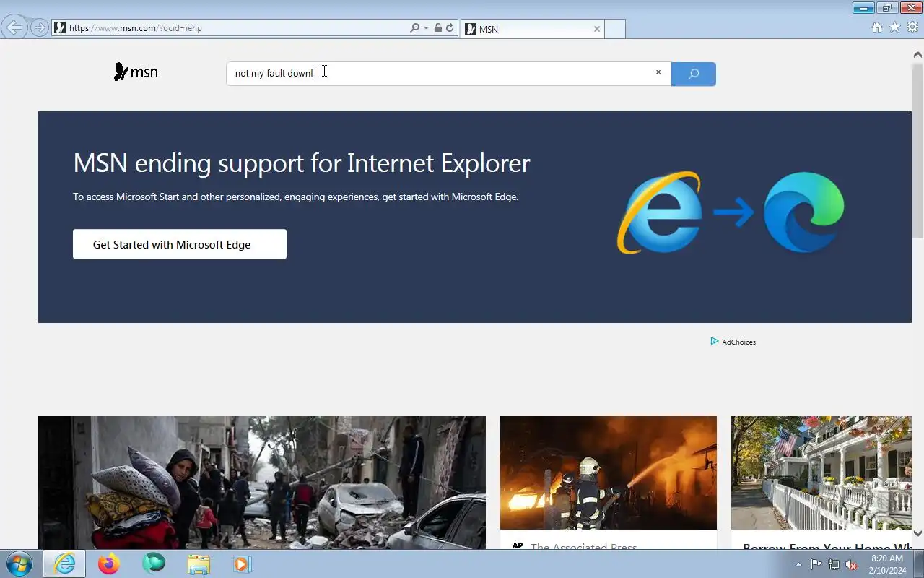This screenshot has width=924, height=578.
Task: Click the AdChoices link
Action: [738, 342]
